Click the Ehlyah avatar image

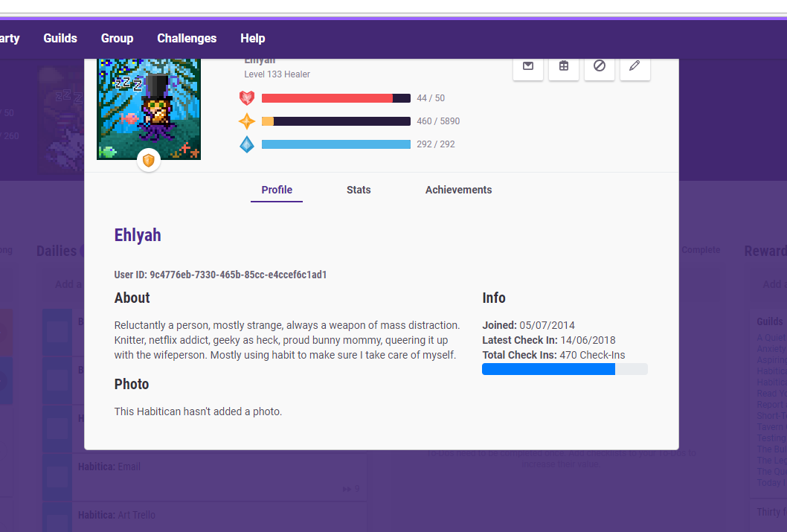pos(149,109)
